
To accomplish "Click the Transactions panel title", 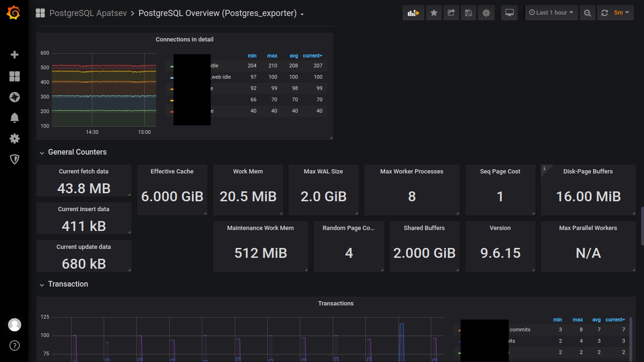I will pos(336,304).
